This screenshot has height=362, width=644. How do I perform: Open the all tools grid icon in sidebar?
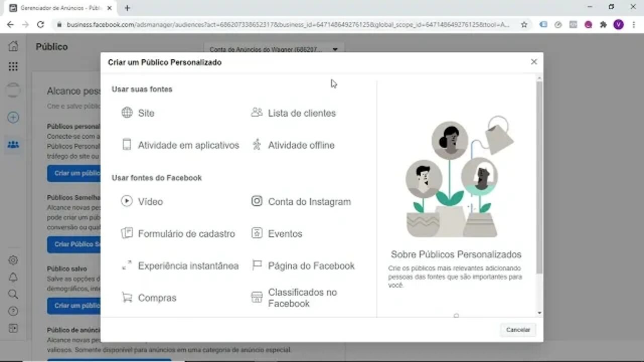point(14,66)
